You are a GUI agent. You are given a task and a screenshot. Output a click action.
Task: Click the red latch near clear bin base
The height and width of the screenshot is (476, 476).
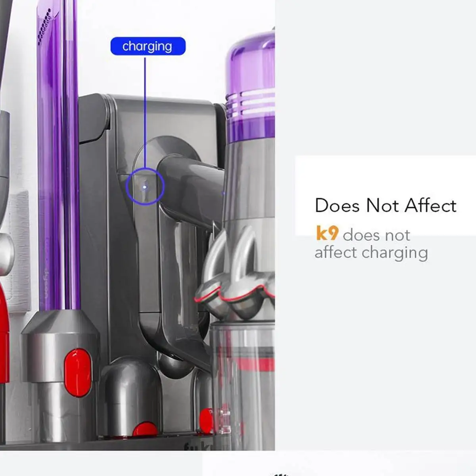tap(206, 420)
